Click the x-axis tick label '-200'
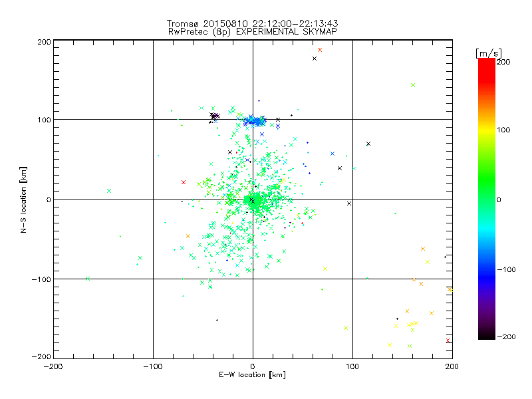 pyautogui.click(x=53, y=367)
